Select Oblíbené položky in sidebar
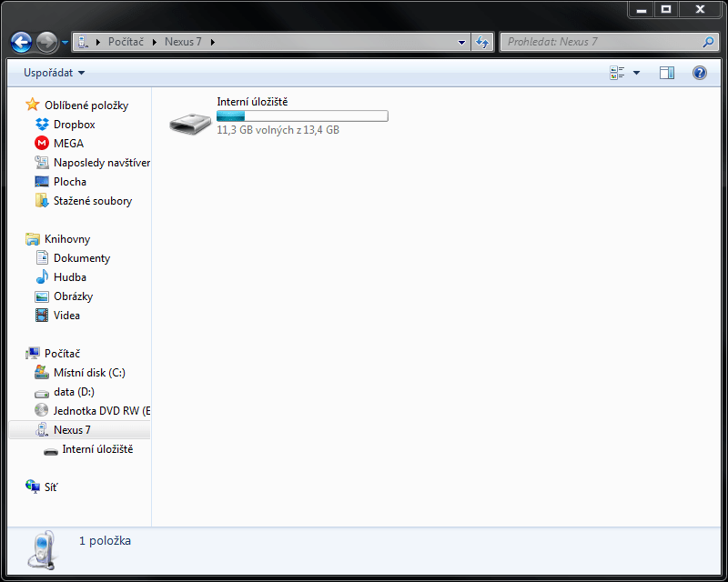This screenshot has height=582, width=728. (86, 105)
